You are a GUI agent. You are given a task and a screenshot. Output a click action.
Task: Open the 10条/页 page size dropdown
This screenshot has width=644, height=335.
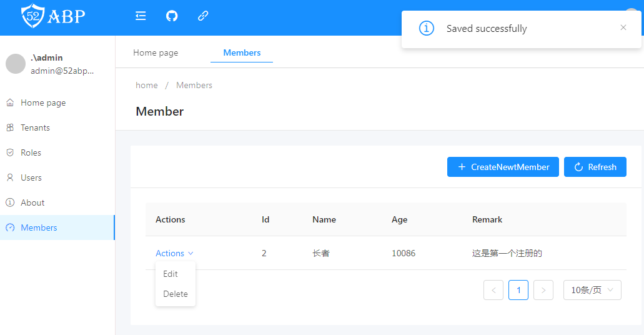(x=592, y=290)
